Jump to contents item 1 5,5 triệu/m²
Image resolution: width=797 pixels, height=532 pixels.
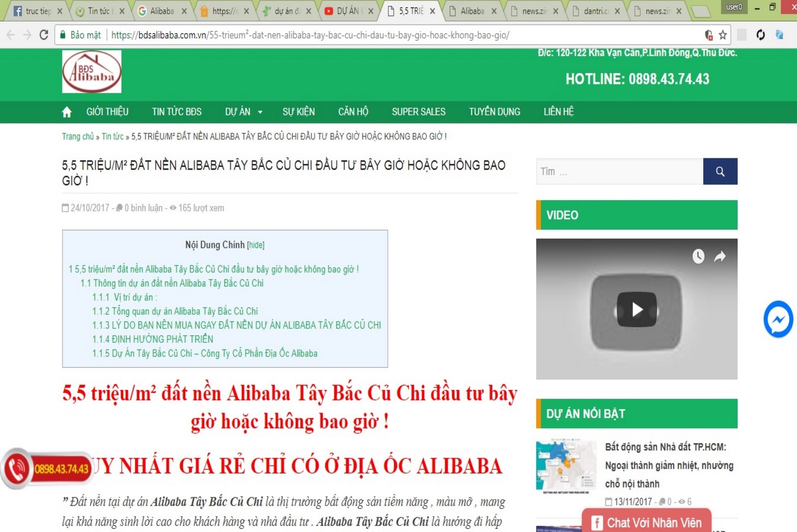pos(214,269)
